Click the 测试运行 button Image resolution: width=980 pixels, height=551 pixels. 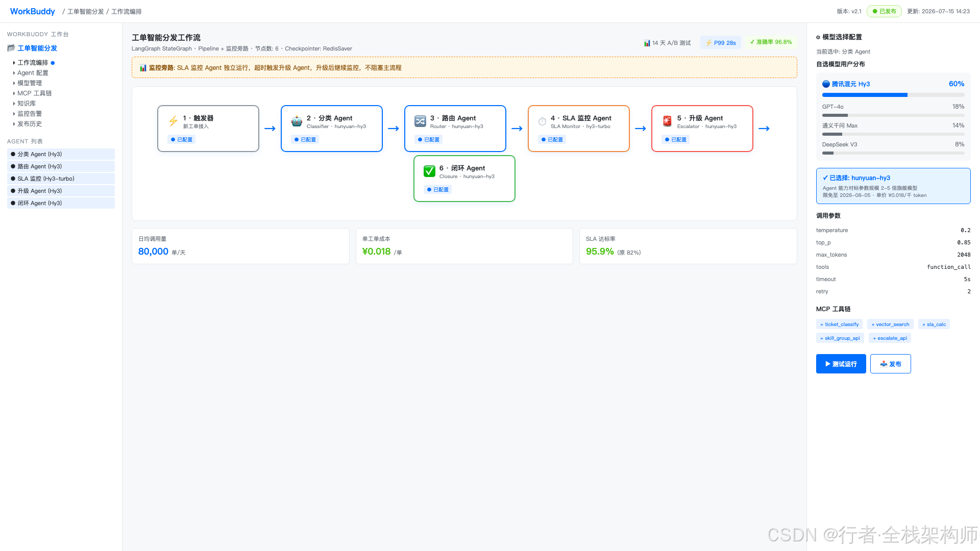coord(841,364)
